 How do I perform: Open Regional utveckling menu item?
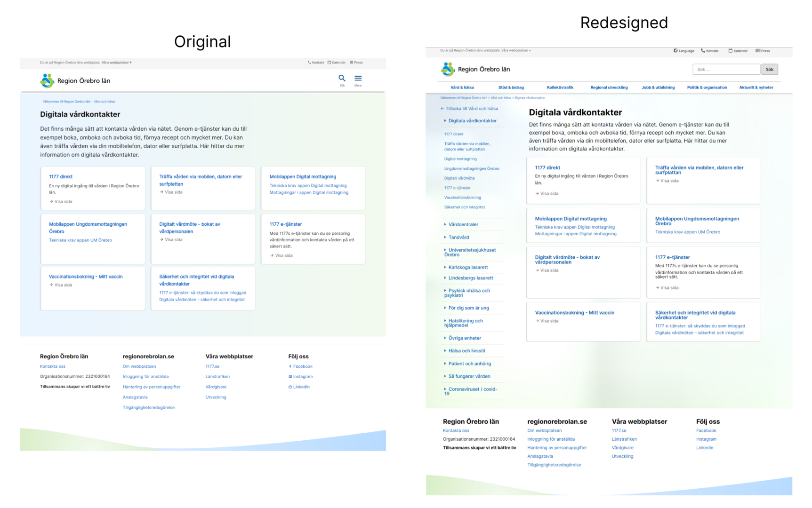(609, 87)
